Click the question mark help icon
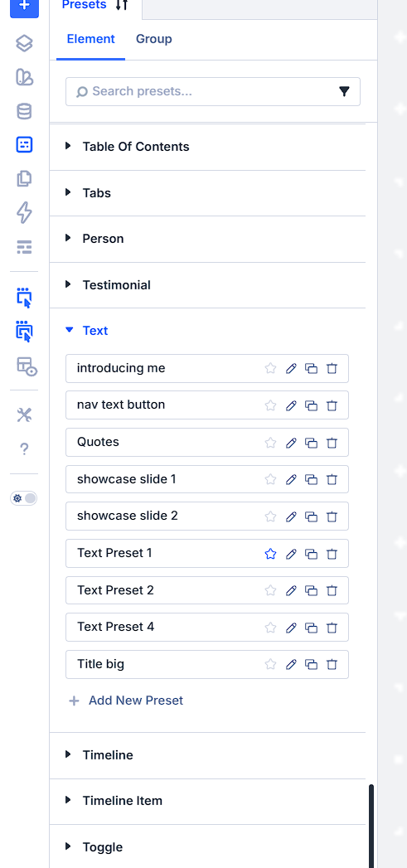Screen dimensions: 407x868 24,449
